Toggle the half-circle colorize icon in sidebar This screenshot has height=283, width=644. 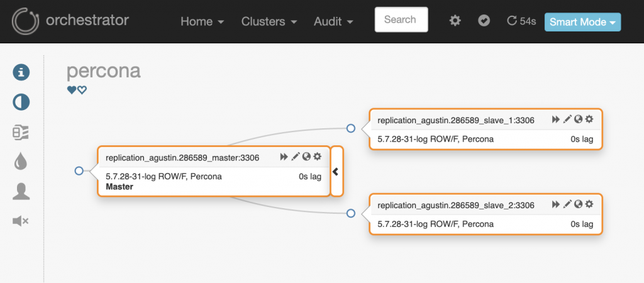point(21,102)
